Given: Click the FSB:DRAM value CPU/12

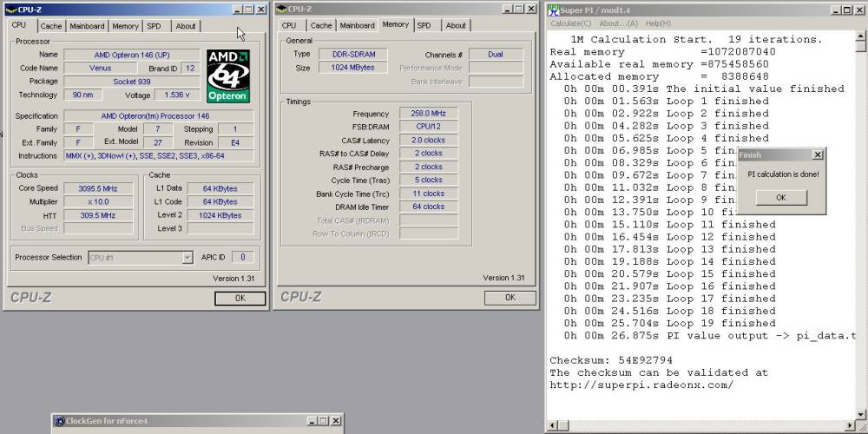Looking at the screenshot, I should pos(429,127).
